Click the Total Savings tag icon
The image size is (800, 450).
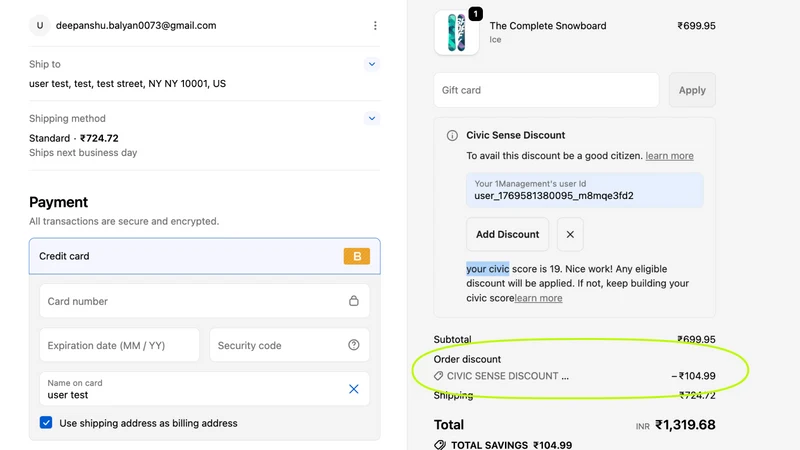pyautogui.click(x=440, y=445)
